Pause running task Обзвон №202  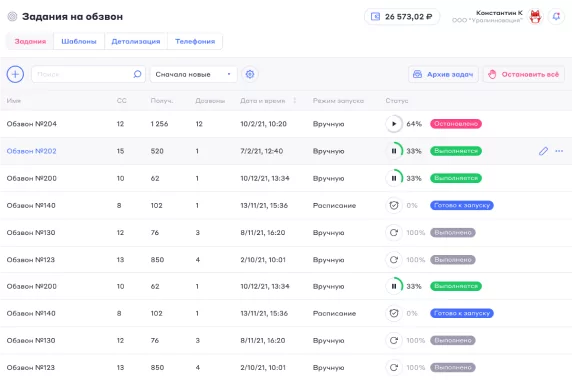point(394,151)
